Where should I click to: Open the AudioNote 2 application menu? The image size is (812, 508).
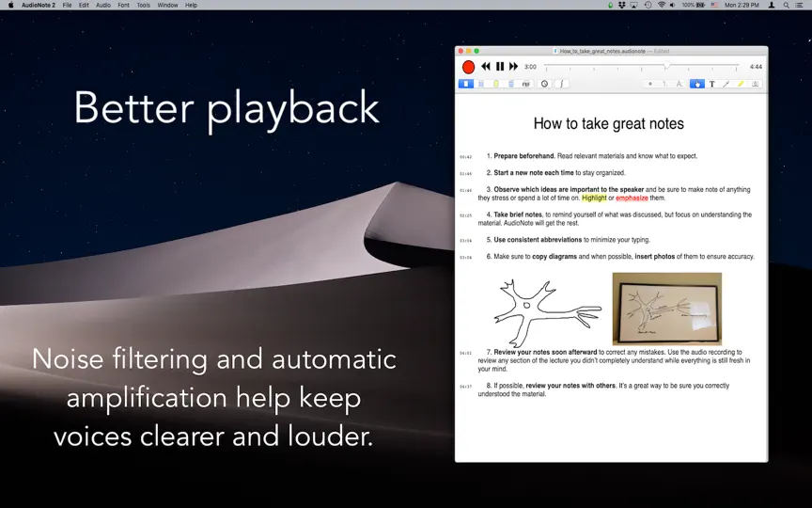point(39,6)
